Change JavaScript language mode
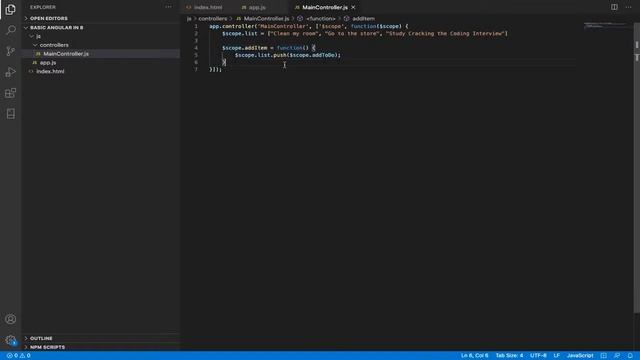 580,356
